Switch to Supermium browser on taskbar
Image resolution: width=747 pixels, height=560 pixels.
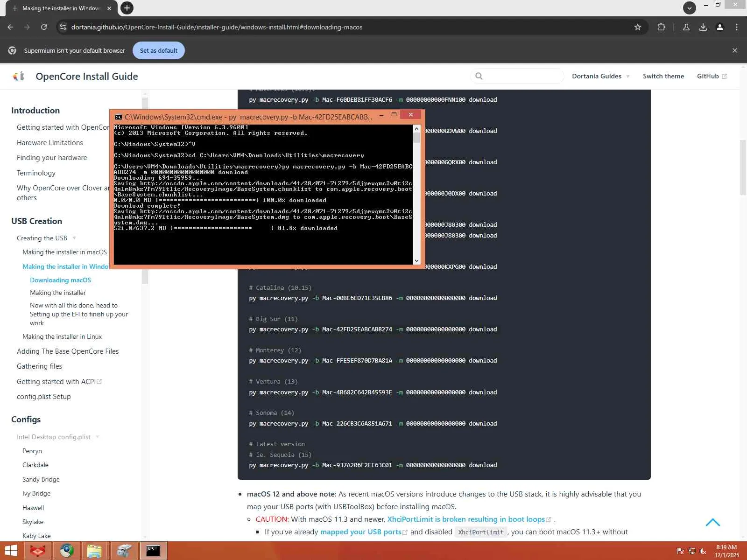coord(67,551)
